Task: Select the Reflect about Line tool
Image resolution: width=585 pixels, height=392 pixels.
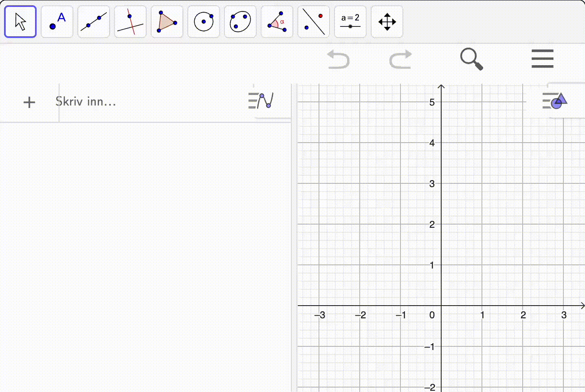Action: click(314, 22)
